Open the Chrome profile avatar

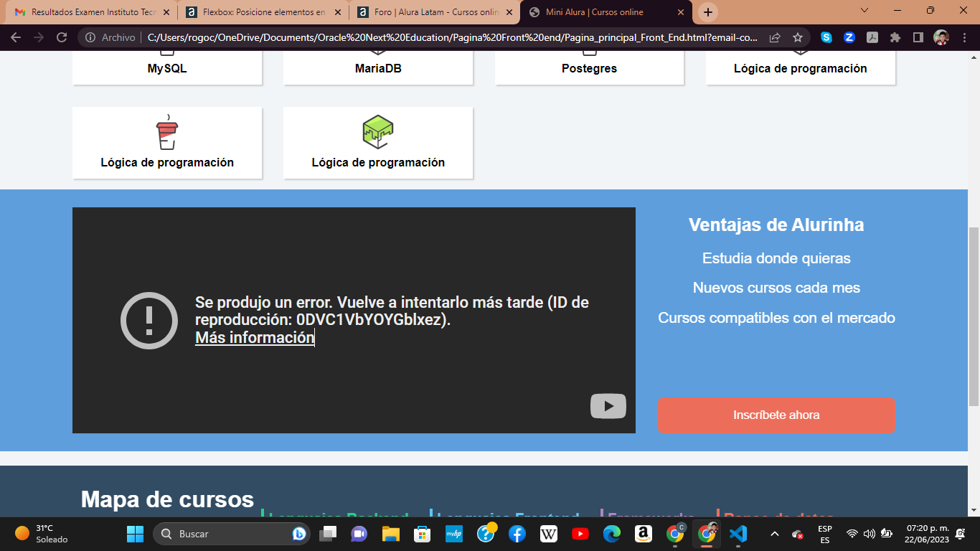point(941,37)
